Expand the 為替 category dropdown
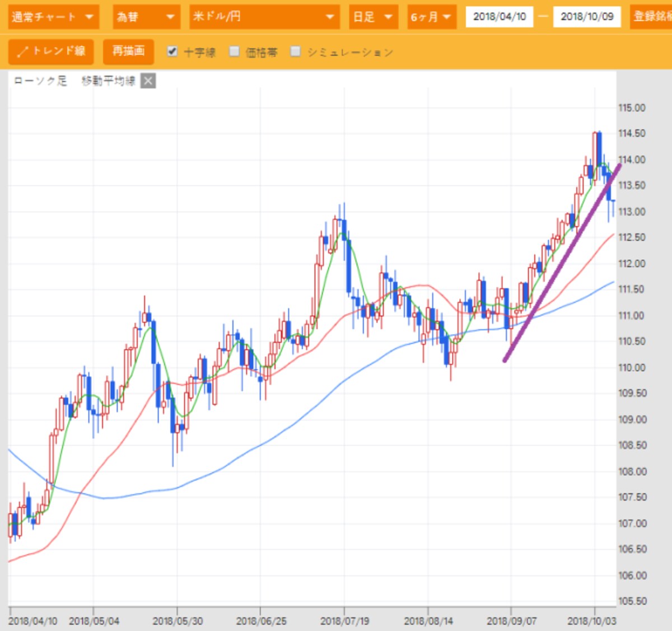The height and width of the screenshot is (631, 672). tap(147, 17)
